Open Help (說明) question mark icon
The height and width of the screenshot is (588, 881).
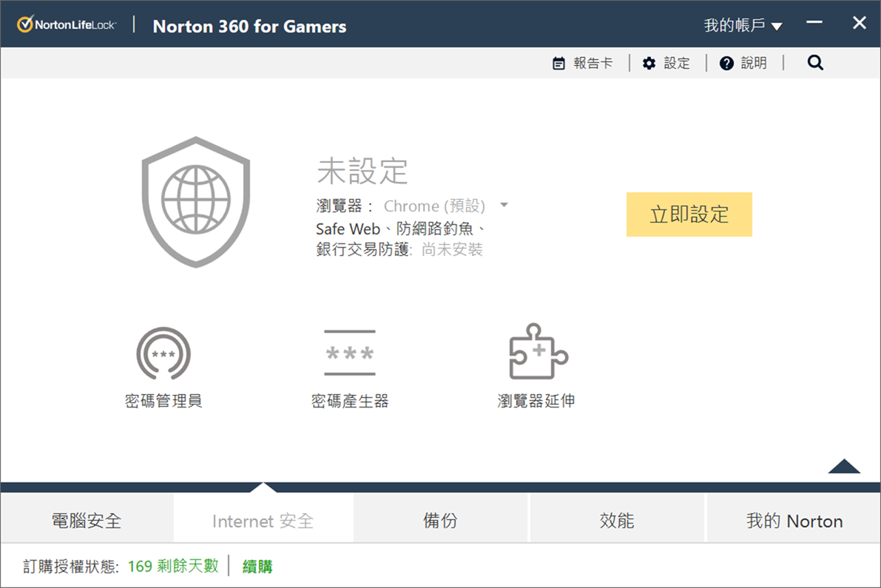click(x=726, y=64)
